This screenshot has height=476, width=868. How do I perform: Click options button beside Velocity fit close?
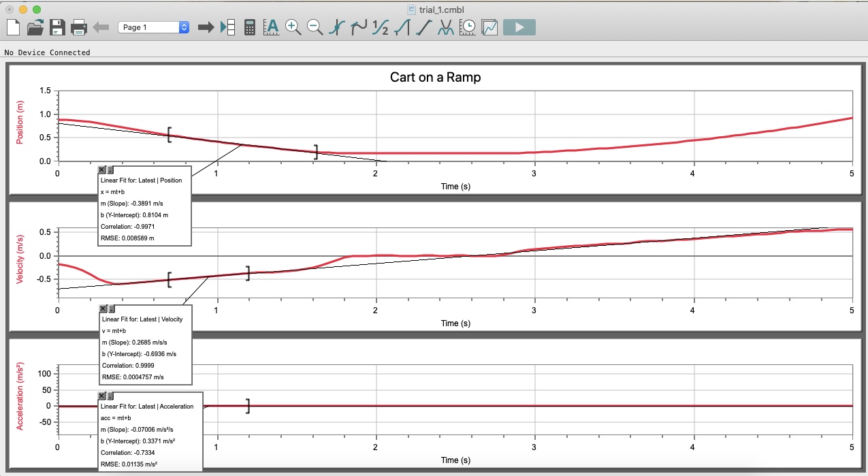[x=111, y=309]
